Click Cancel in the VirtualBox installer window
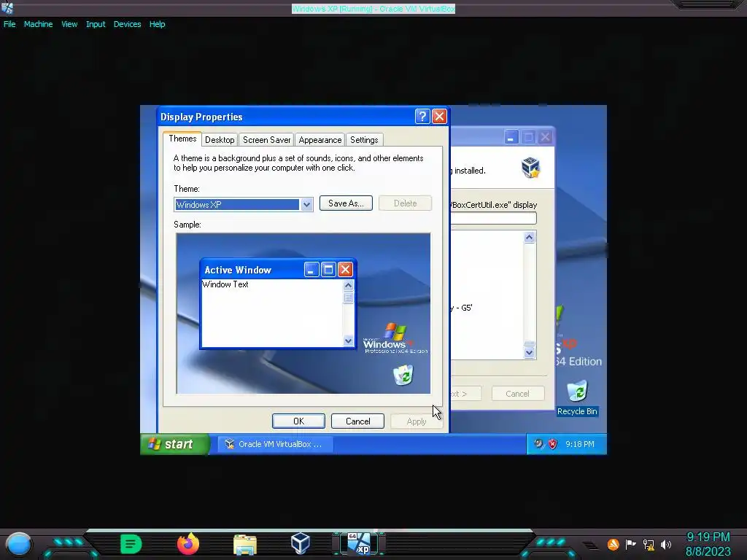The height and width of the screenshot is (560, 747). point(517,394)
